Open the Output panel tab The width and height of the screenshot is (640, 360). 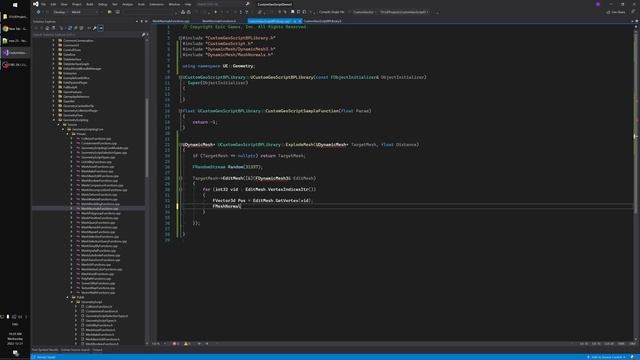97,350
